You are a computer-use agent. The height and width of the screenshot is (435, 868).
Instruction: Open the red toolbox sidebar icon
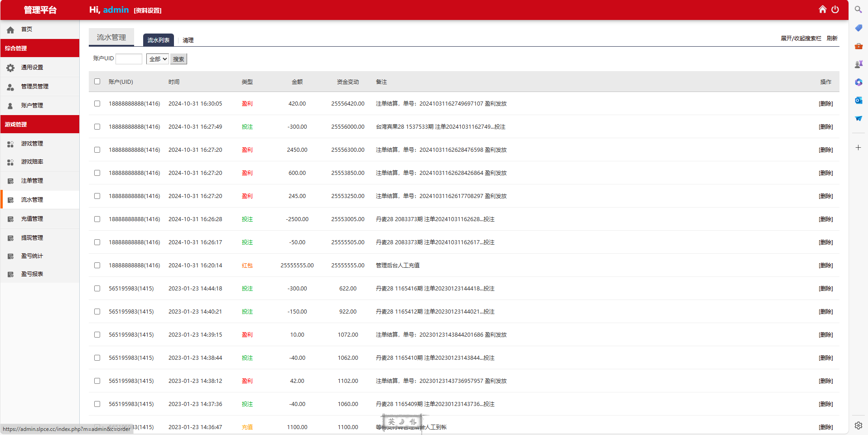click(858, 46)
